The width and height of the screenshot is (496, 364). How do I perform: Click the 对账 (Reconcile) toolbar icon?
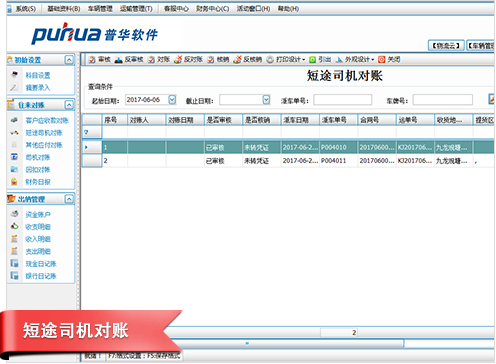tap(152, 60)
